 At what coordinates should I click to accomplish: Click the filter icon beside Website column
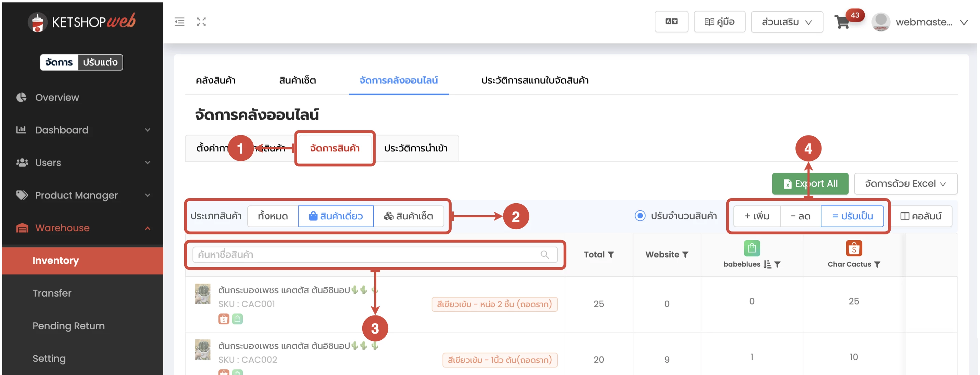pyautogui.click(x=685, y=255)
